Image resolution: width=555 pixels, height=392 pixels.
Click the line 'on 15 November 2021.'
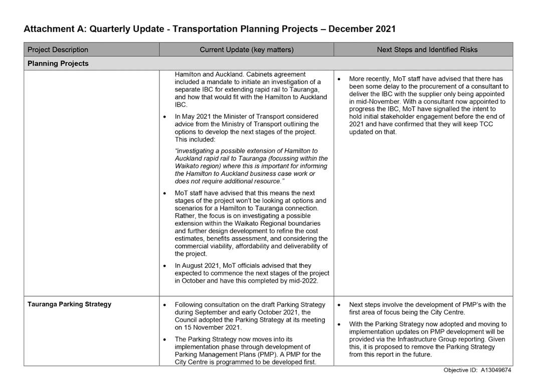[209, 328]
